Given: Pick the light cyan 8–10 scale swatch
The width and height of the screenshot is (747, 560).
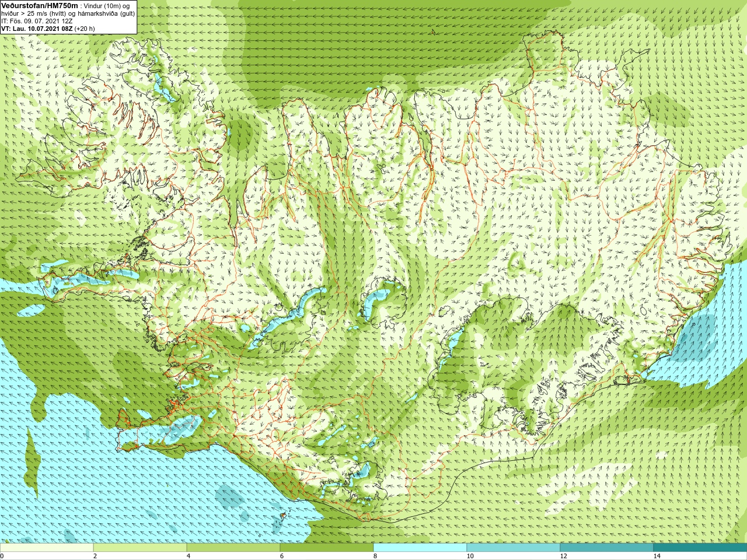Looking at the screenshot, I should click(x=420, y=548).
